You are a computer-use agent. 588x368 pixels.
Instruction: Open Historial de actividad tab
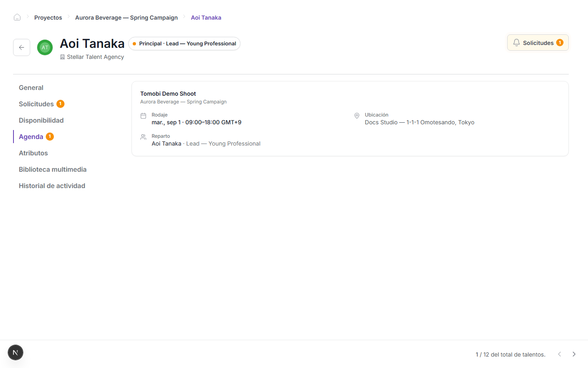coord(52,186)
